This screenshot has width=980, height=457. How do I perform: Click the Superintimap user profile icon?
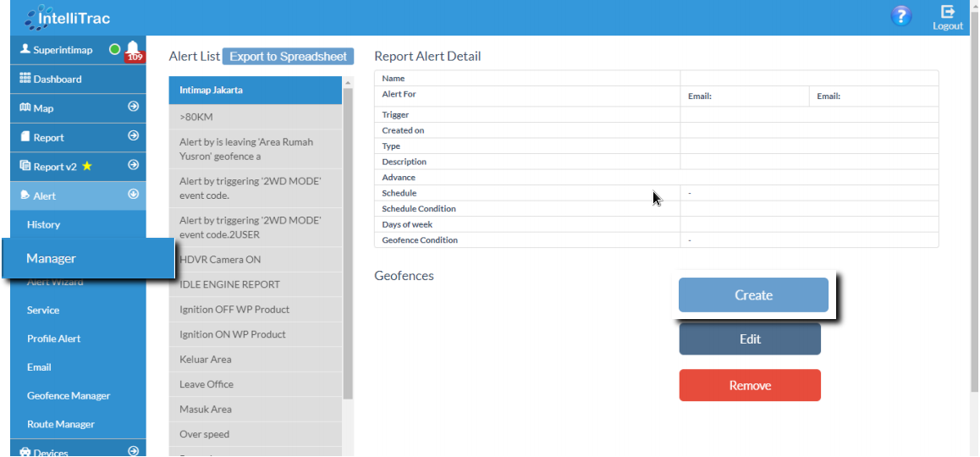[x=25, y=50]
